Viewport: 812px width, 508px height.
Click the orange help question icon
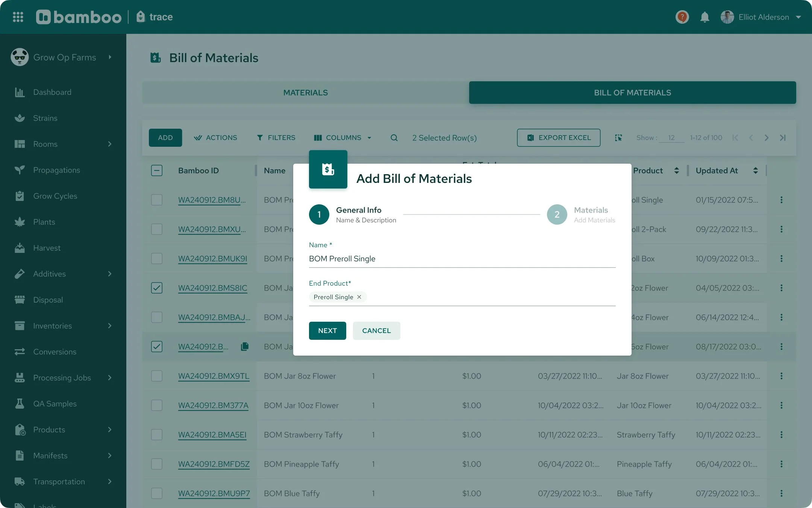[682, 17]
